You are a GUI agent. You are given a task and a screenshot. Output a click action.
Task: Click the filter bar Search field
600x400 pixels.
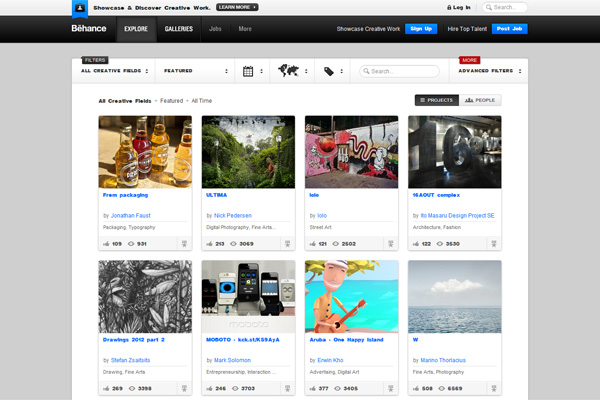399,71
